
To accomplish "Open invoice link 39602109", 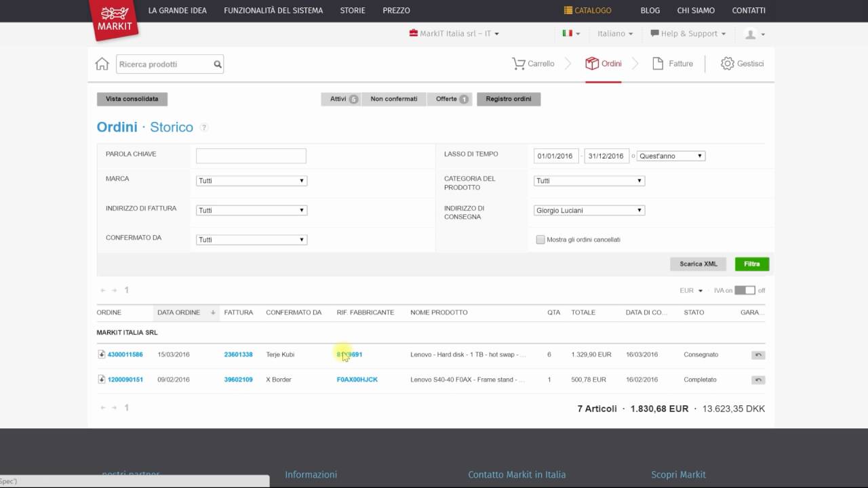I will point(239,380).
